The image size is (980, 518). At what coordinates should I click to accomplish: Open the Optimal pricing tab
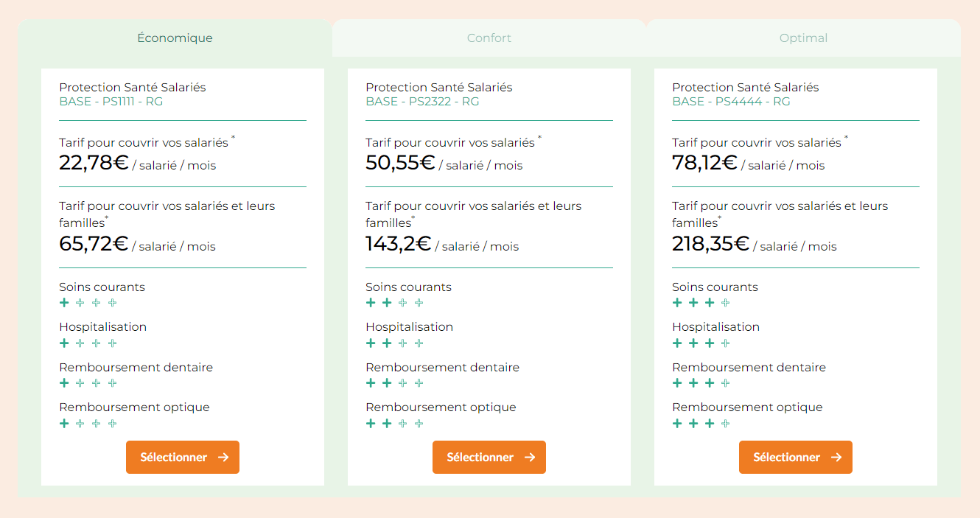point(803,38)
